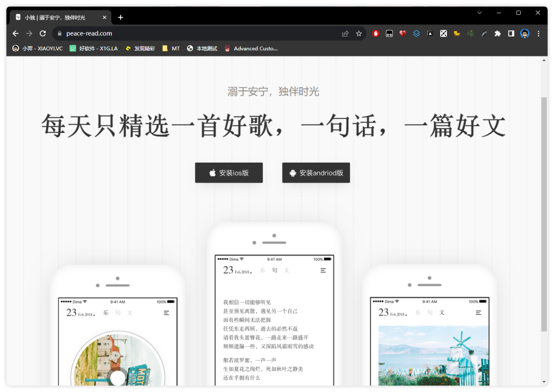Screen dimensions: 554x392
Task: Open the black and white dice extension
Action: click(x=443, y=33)
